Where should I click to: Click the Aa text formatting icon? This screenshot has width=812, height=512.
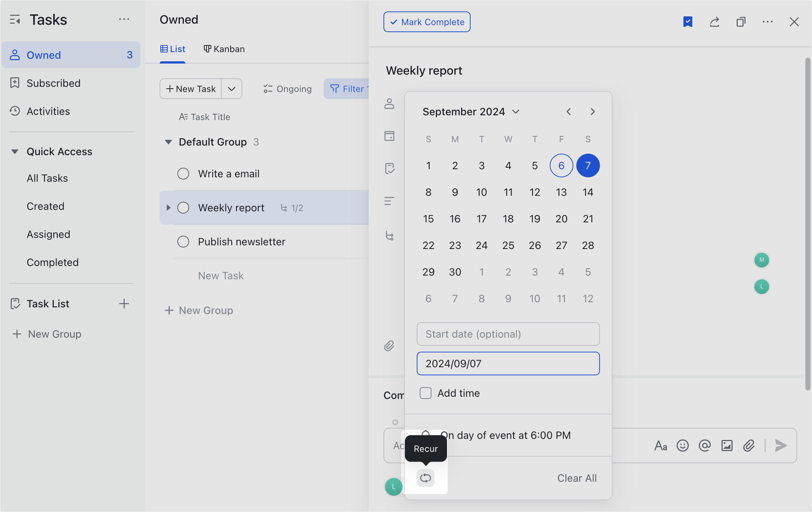[661, 446]
